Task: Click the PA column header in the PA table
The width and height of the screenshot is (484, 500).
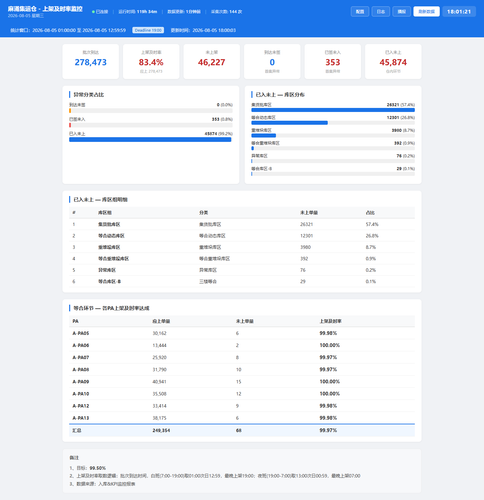Action: tap(76, 321)
